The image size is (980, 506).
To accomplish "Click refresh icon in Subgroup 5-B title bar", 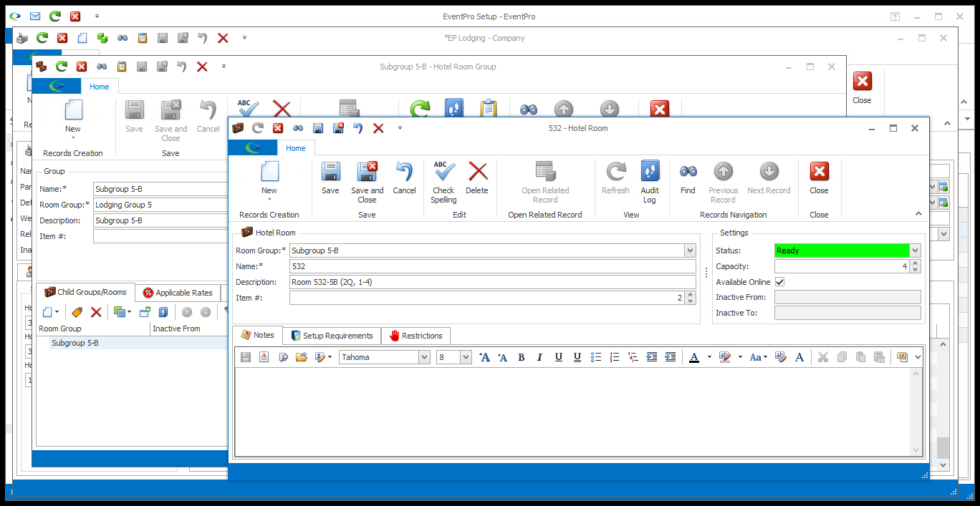I will [x=62, y=67].
